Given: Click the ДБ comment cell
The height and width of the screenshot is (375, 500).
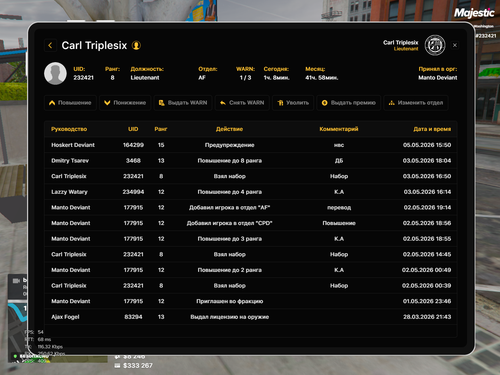Looking at the screenshot, I should coord(339,161).
